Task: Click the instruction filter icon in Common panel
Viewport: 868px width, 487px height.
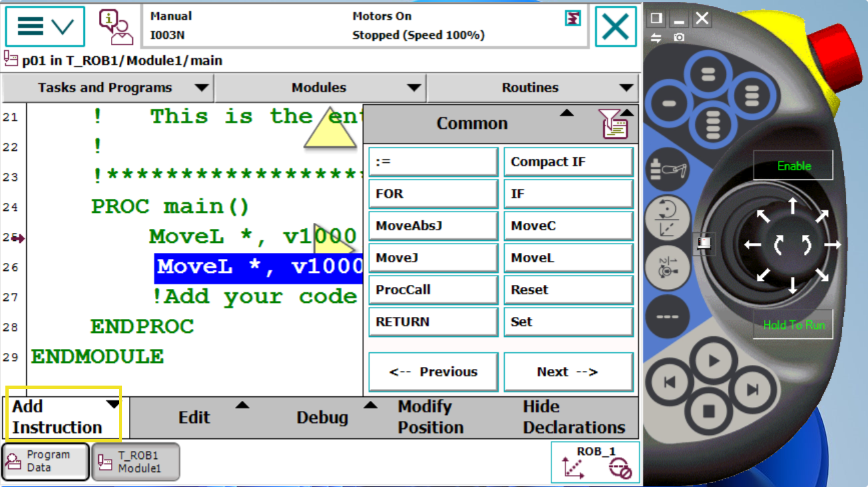Action: (614, 125)
